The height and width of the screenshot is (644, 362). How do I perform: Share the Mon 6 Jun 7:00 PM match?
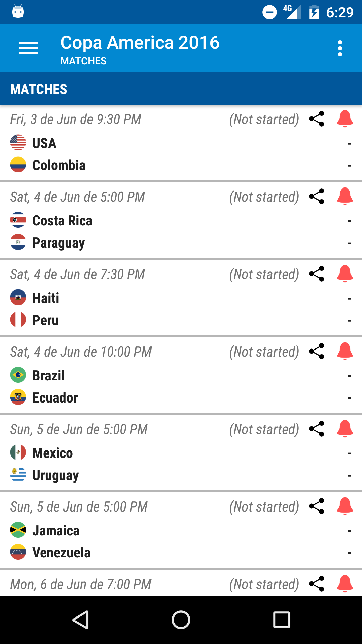point(317,584)
